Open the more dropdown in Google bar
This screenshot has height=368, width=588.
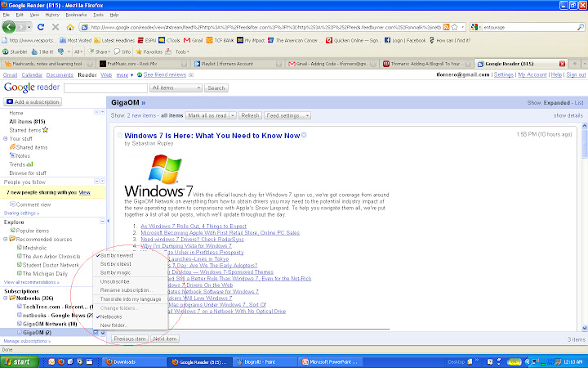(124, 75)
